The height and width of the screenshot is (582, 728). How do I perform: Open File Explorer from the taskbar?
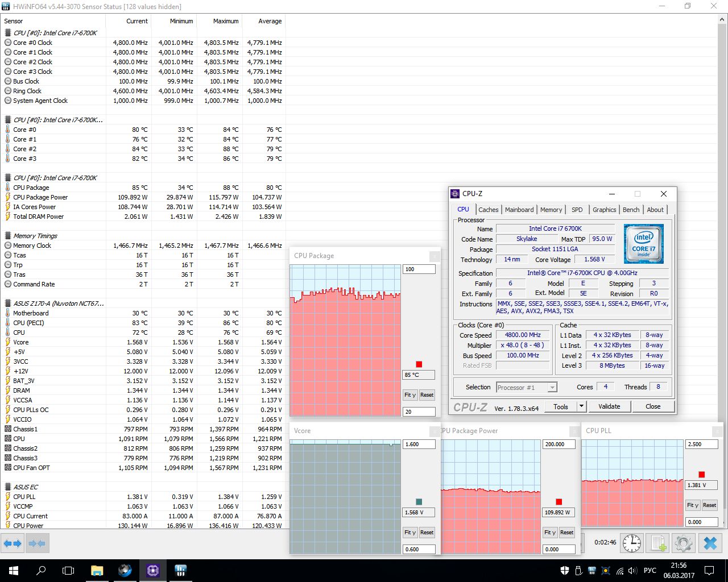click(x=97, y=571)
